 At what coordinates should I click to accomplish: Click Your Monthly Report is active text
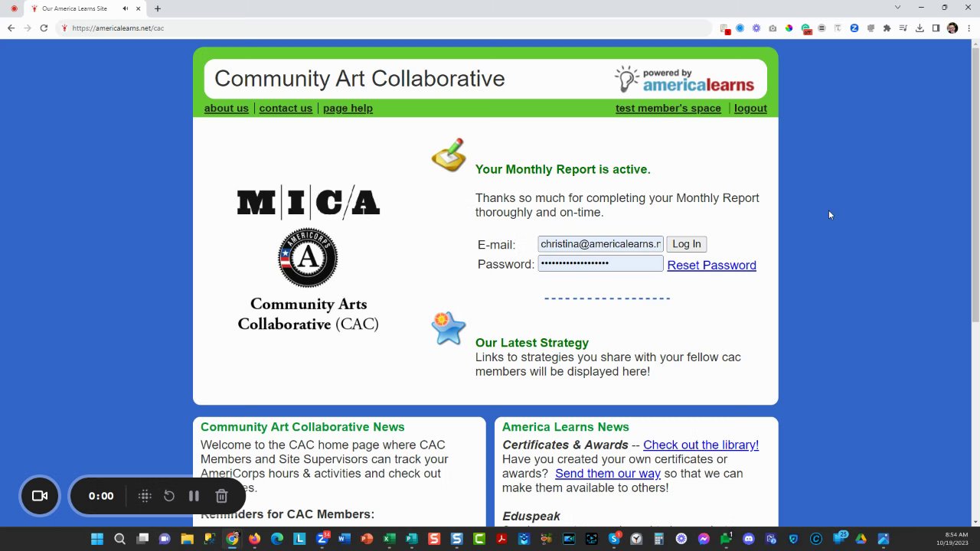point(563,169)
